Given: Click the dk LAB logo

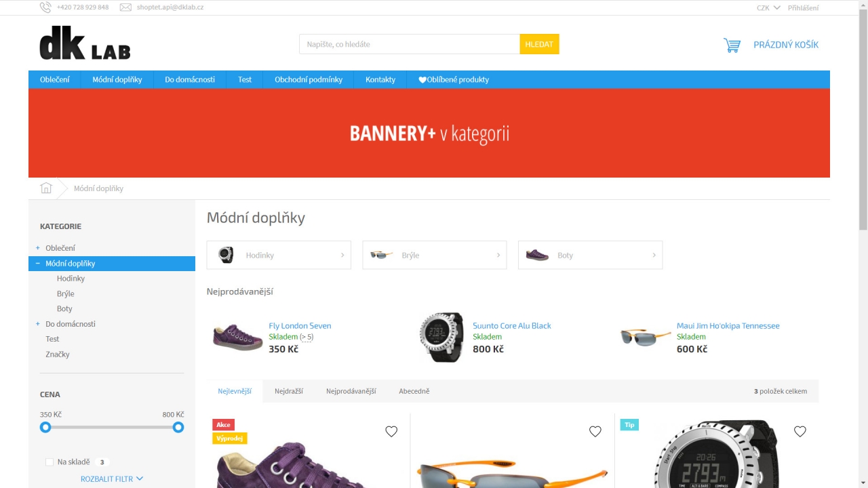Looking at the screenshot, I should pos(85,43).
